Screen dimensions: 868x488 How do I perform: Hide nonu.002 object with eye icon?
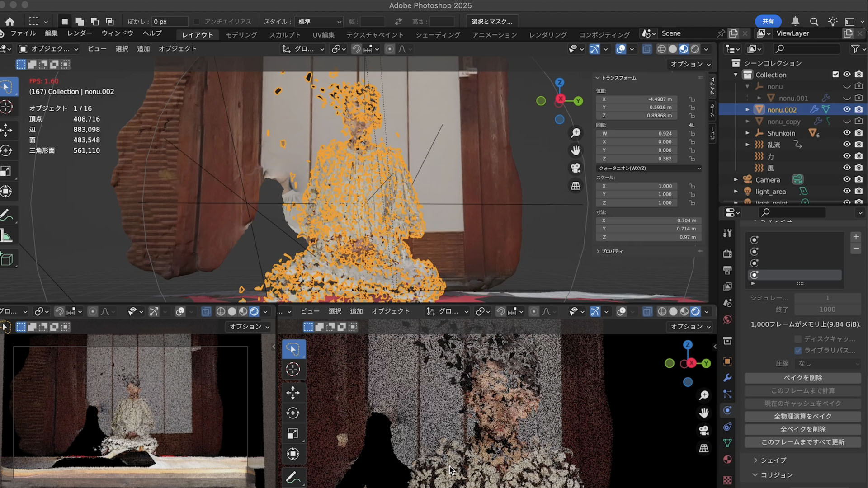coord(847,109)
